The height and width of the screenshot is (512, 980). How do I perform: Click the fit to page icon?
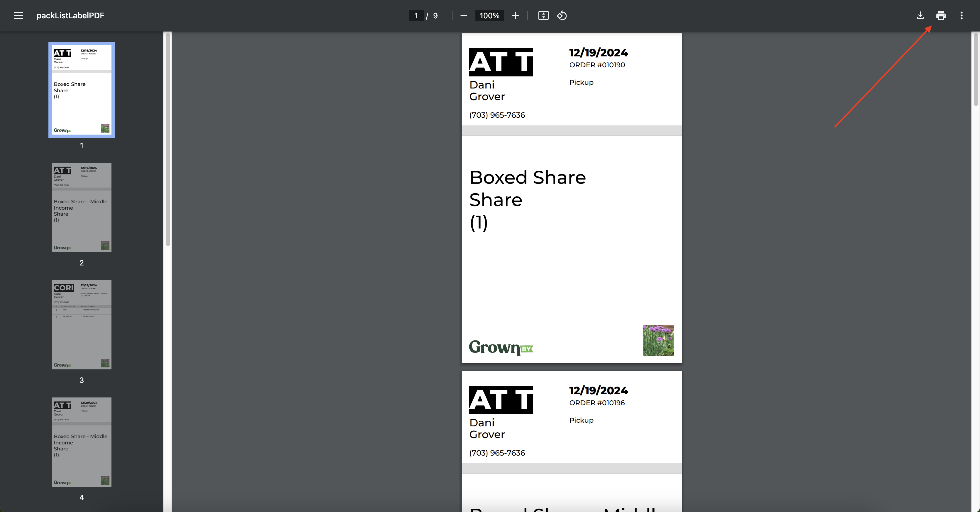pos(543,15)
